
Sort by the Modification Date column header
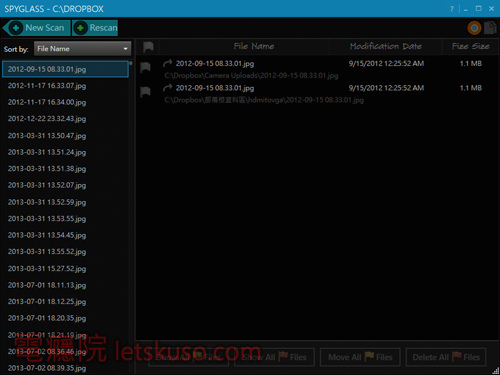click(386, 46)
